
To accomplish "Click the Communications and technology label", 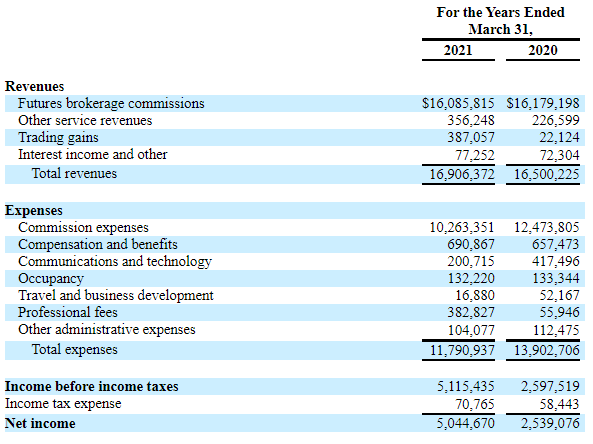I will tap(115, 262).
